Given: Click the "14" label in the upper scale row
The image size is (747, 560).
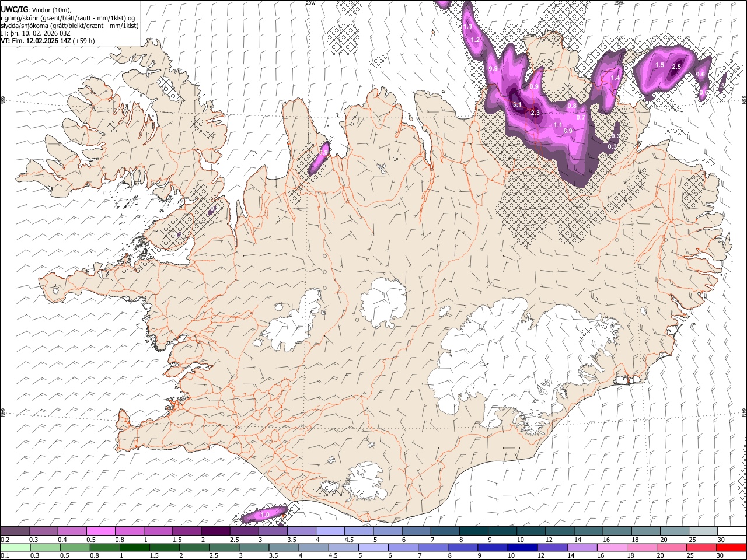Looking at the screenshot, I should click(578, 540).
